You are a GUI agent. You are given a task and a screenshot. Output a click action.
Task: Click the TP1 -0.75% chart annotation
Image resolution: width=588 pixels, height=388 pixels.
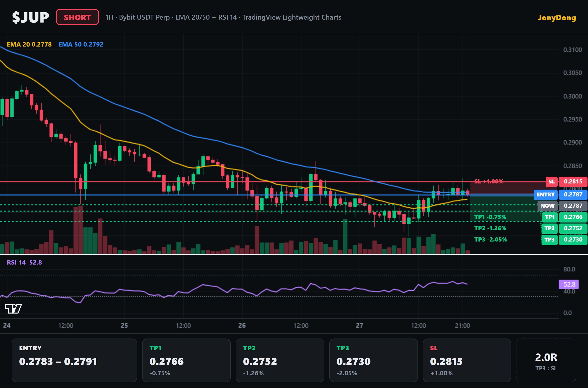pyautogui.click(x=490, y=217)
